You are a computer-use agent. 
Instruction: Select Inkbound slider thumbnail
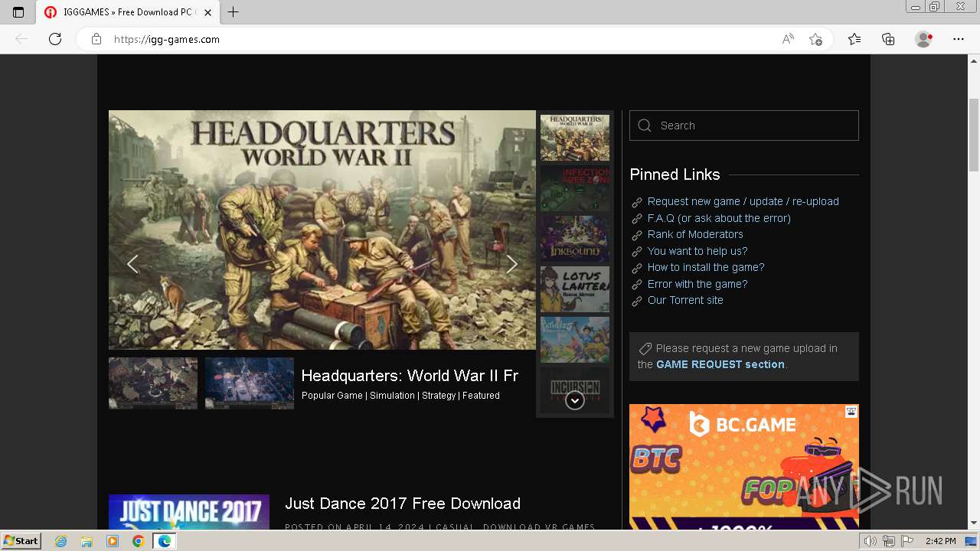pos(575,239)
